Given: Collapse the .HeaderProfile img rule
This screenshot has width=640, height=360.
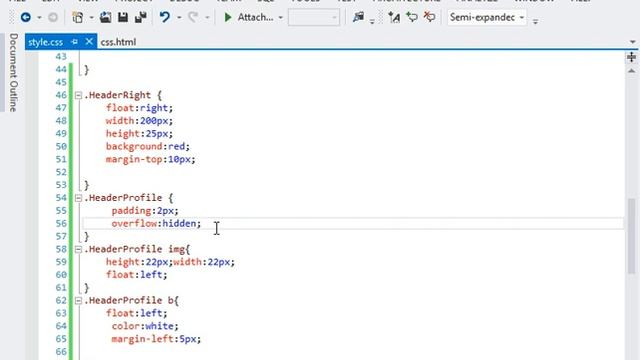Looking at the screenshot, I should (x=78, y=249).
